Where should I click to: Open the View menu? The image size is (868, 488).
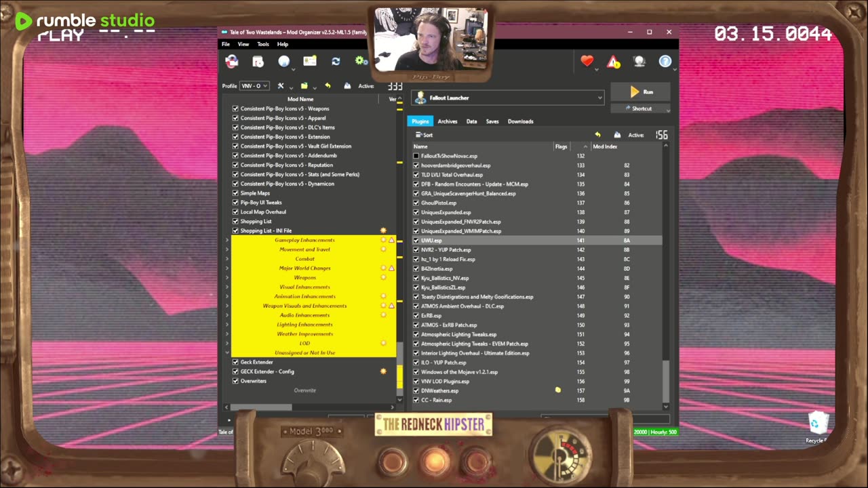point(243,44)
